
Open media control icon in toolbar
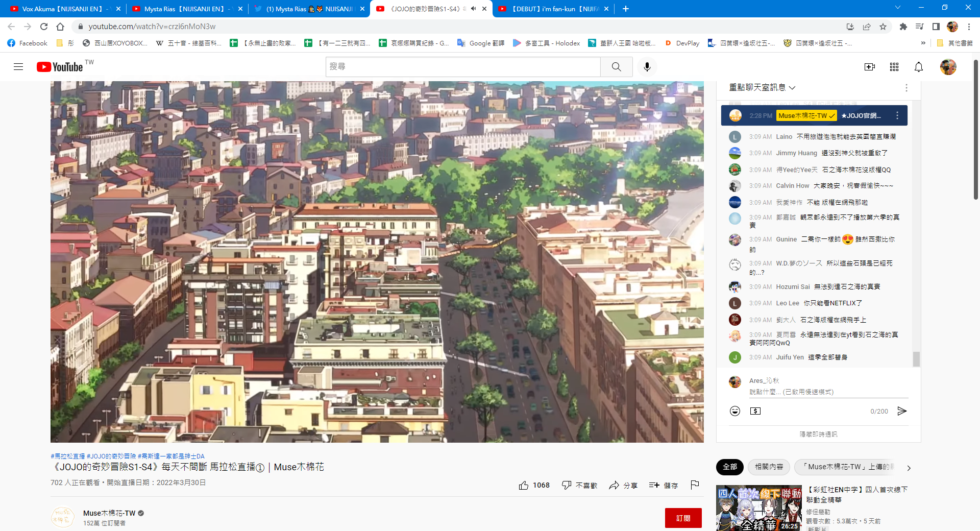pyautogui.click(x=920, y=27)
